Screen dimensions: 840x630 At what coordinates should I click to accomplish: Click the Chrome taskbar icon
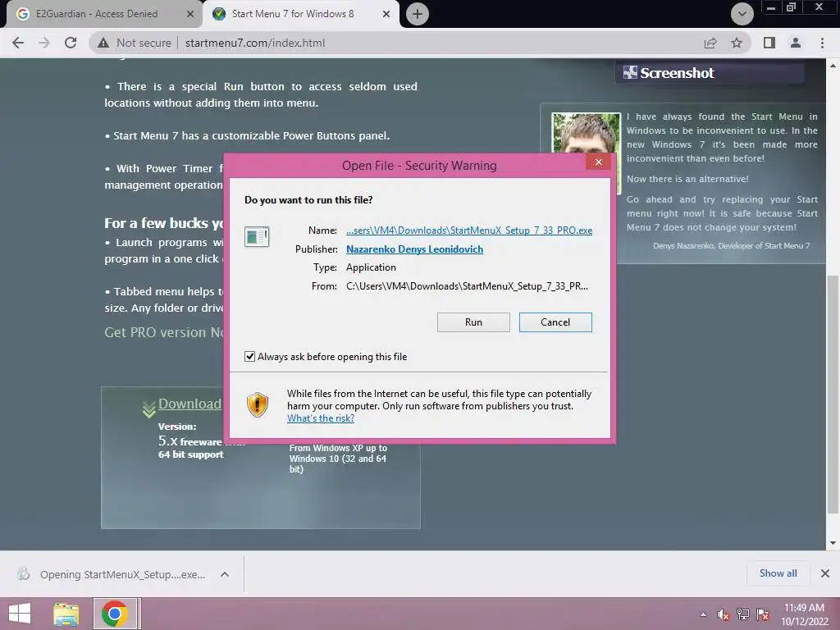pyautogui.click(x=114, y=614)
